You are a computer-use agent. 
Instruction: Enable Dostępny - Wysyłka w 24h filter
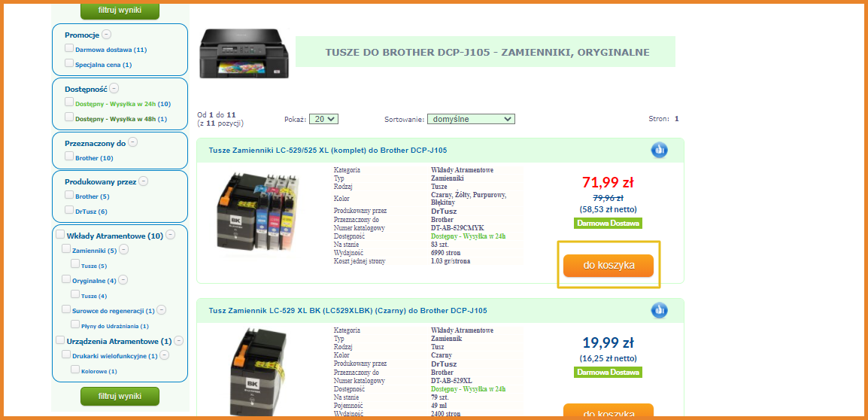(69, 102)
